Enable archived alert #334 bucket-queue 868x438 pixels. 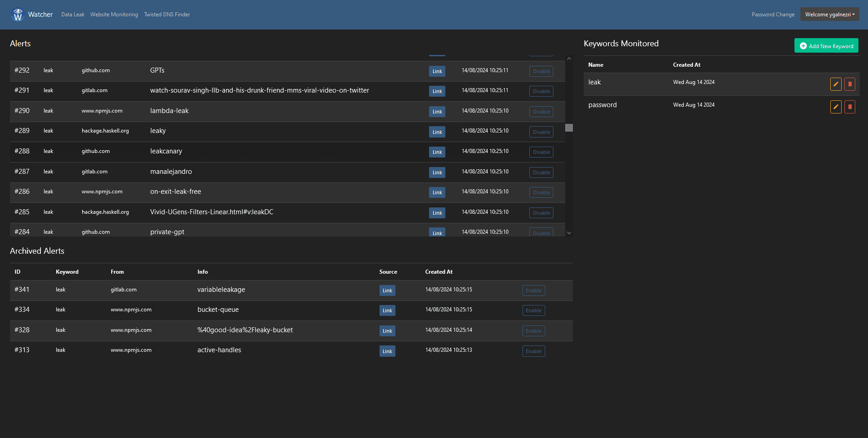pyautogui.click(x=533, y=310)
